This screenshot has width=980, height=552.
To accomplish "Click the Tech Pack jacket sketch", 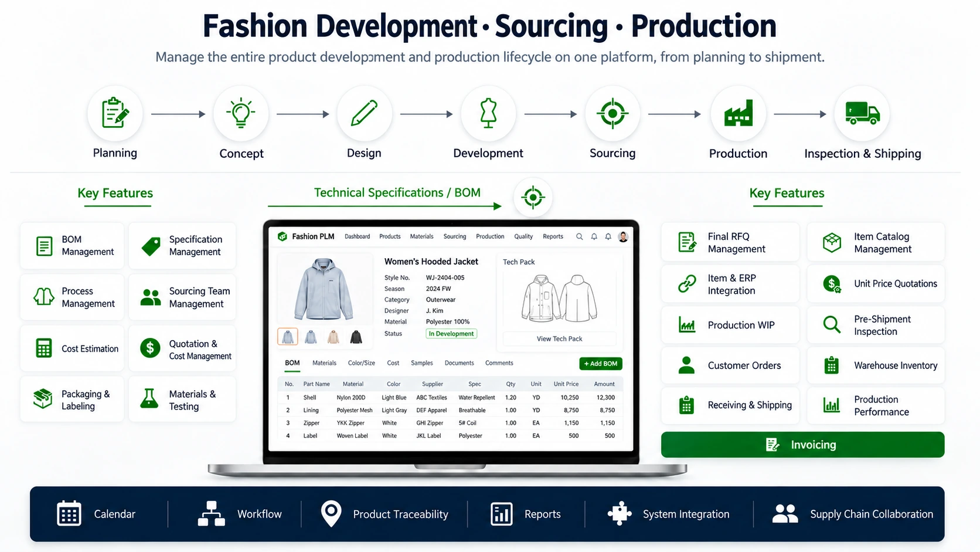I will pos(559,299).
